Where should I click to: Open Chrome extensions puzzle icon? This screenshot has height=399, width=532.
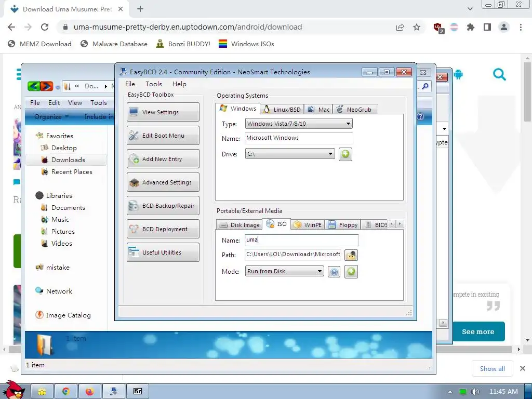coord(470,27)
